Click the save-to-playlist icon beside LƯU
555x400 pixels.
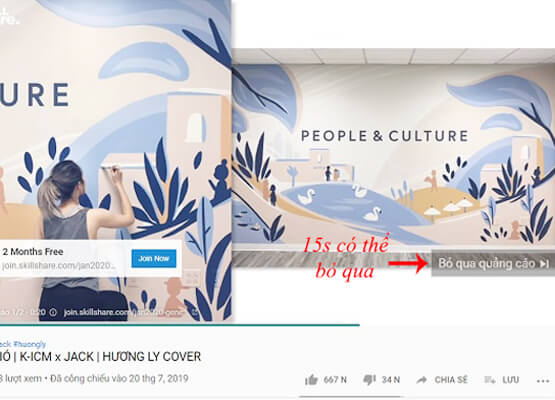point(490,380)
